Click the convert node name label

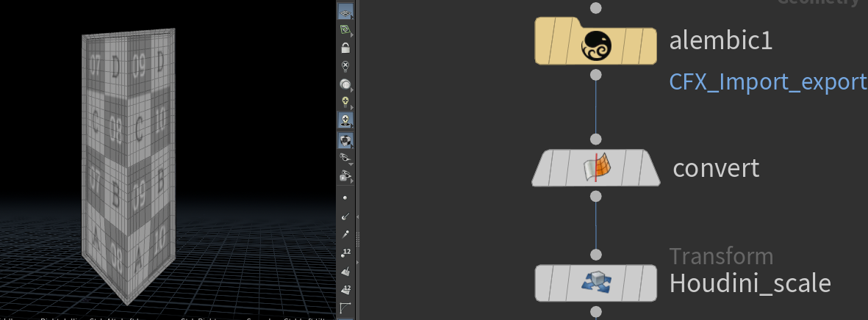[716, 169]
